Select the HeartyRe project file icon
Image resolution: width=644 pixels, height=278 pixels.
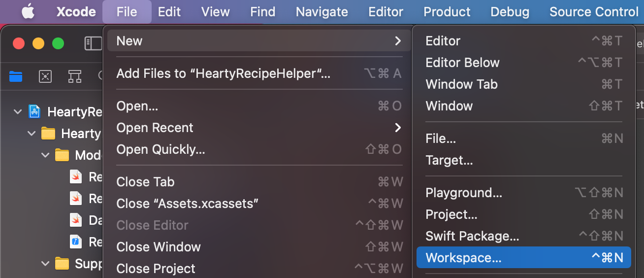(34, 111)
